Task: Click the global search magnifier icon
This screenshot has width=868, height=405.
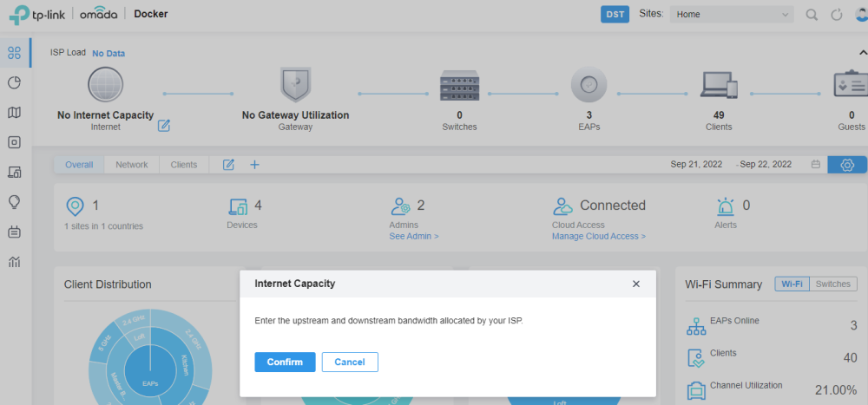Action: click(812, 15)
